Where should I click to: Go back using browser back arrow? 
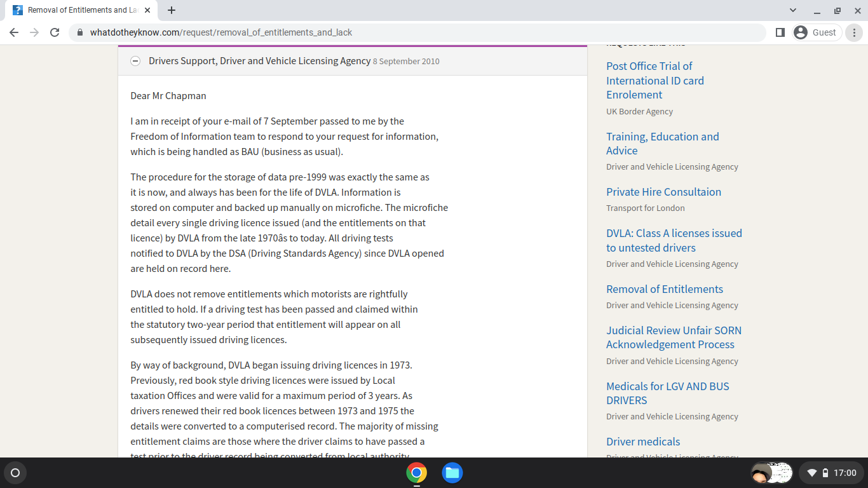pos(14,32)
